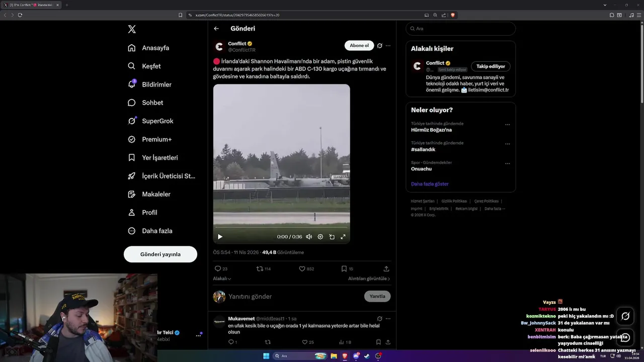Open options for #sallandık trend
Screen dimensions: 644x362
tap(507, 144)
